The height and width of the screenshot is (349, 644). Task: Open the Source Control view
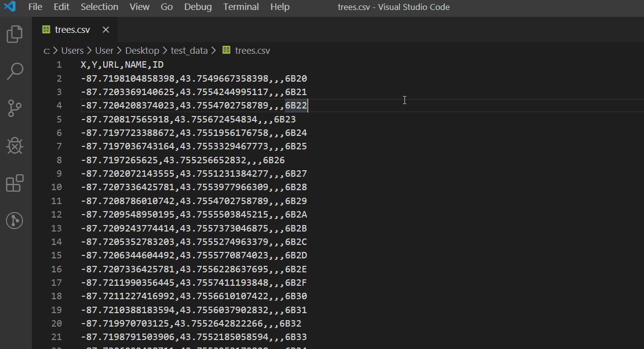click(x=14, y=108)
